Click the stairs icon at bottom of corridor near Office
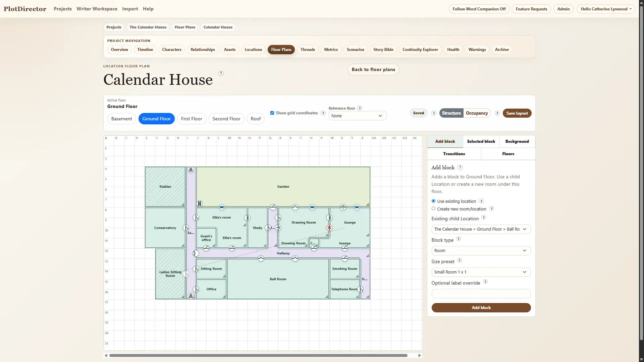Image resolution: width=644 pixels, height=362 pixels. [191, 296]
